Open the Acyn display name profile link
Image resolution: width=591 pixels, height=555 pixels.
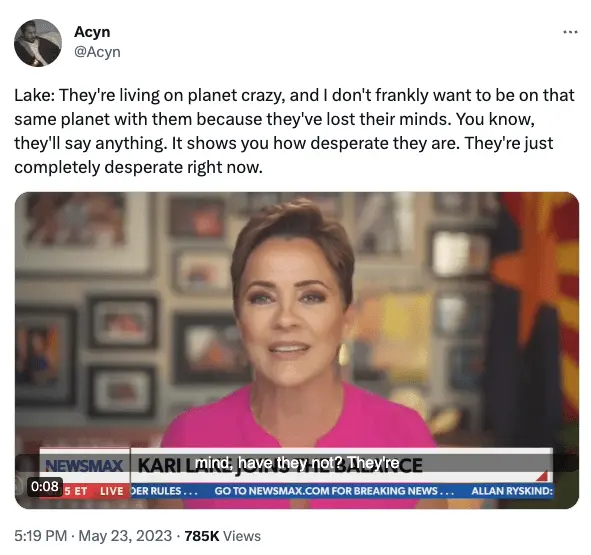(x=92, y=32)
